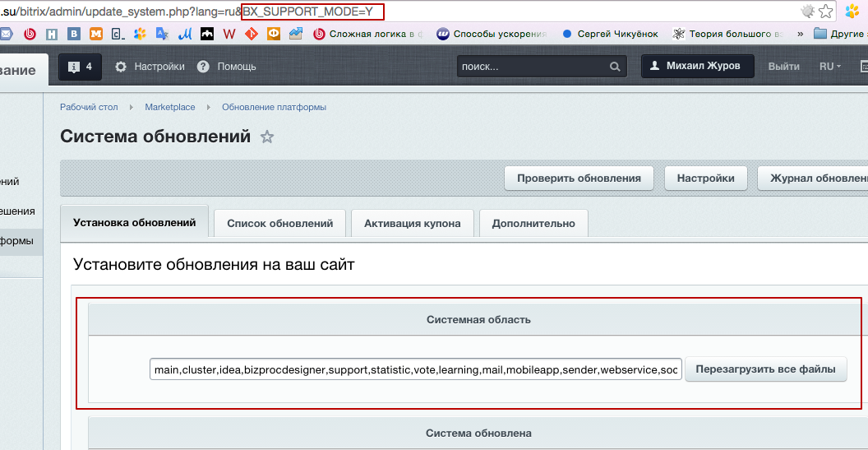Add page to favorites with star icon
The image size is (868, 450).
click(x=267, y=137)
